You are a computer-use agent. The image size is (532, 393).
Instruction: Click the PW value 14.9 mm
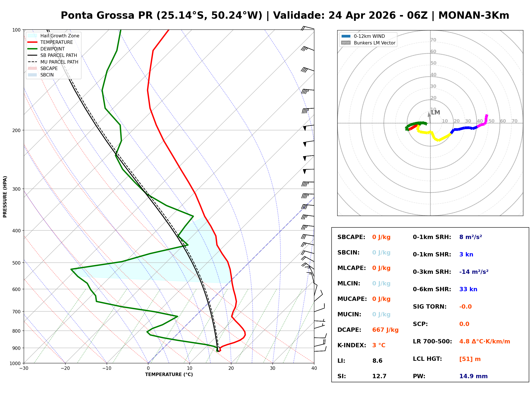pyautogui.click(x=474, y=376)
